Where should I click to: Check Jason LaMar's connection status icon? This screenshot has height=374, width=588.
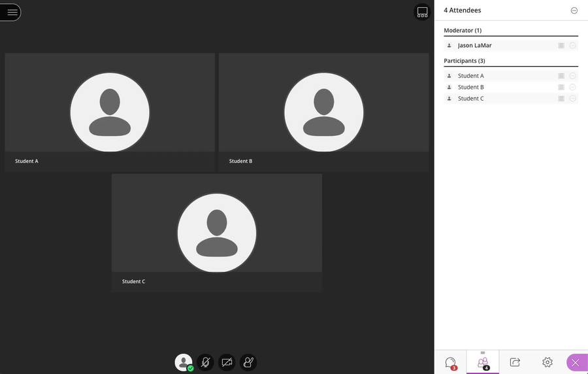click(x=561, y=45)
